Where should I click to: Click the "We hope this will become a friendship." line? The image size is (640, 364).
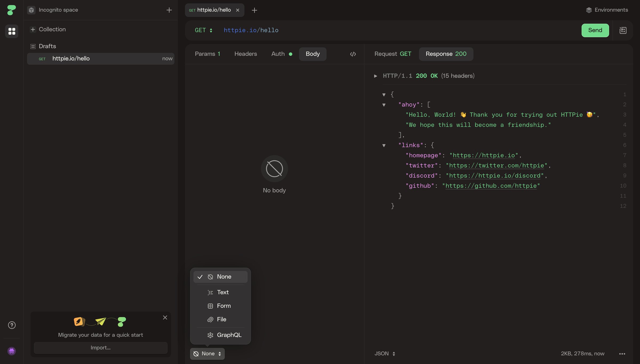click(478, 125)
